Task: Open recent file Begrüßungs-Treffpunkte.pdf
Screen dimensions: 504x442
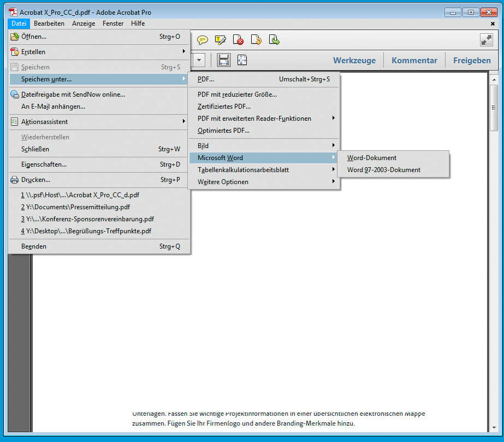Action: [98, 231]
